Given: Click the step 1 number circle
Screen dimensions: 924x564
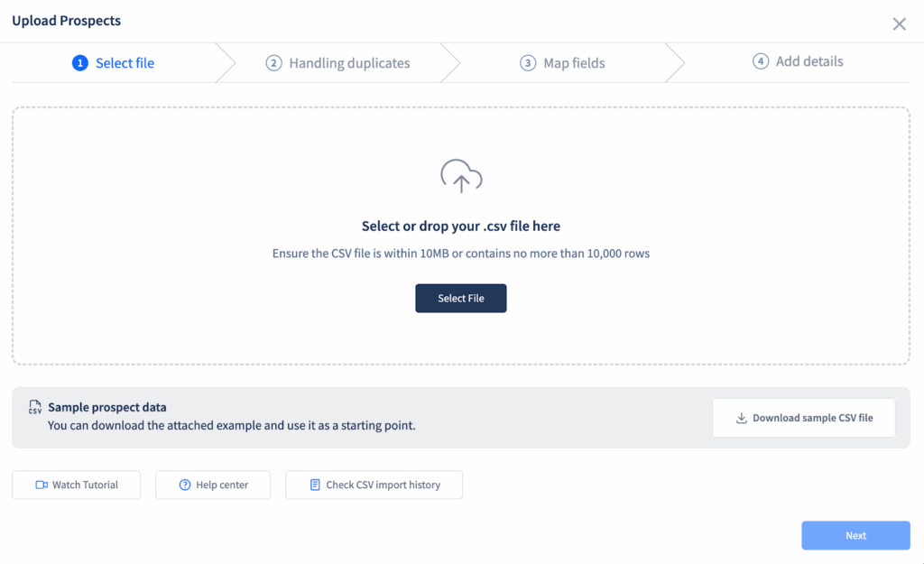Looking at the screenshot, I should [80, 63].
